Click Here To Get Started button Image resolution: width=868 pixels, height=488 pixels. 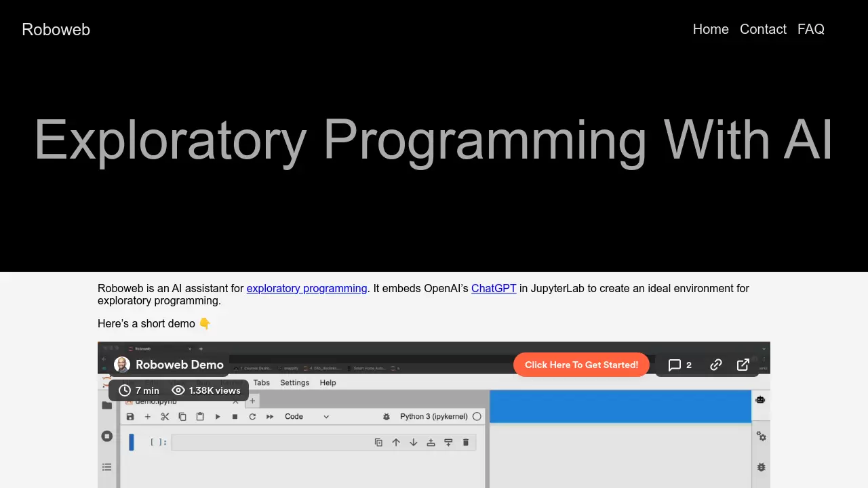581,365
